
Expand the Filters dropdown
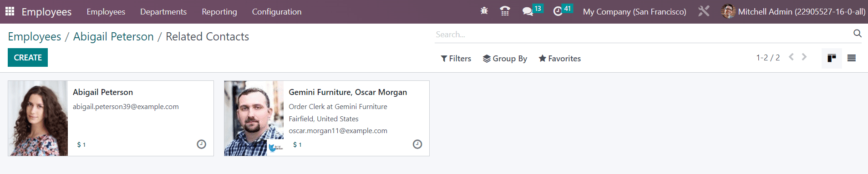(x=456, y=59)
